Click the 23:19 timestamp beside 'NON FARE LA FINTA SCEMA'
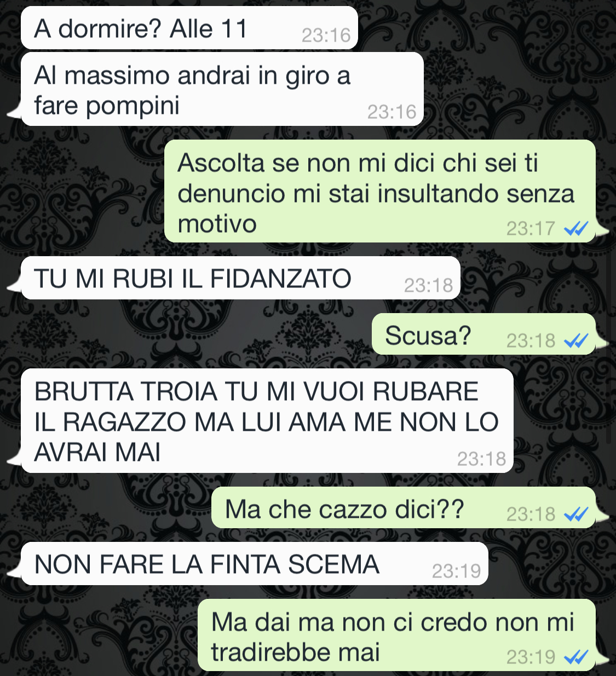Viewport: 616px width, 676px height. (x=456, y=571)
